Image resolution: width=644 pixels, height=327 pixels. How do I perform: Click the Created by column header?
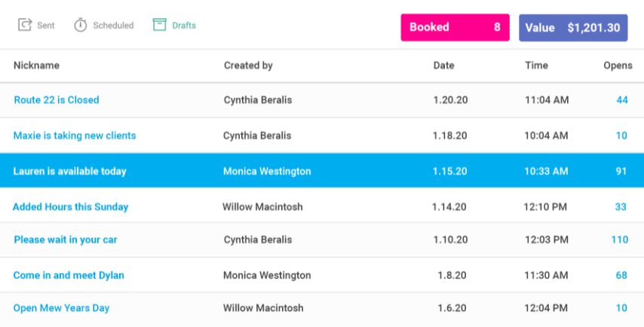click(x=248, y=66)
